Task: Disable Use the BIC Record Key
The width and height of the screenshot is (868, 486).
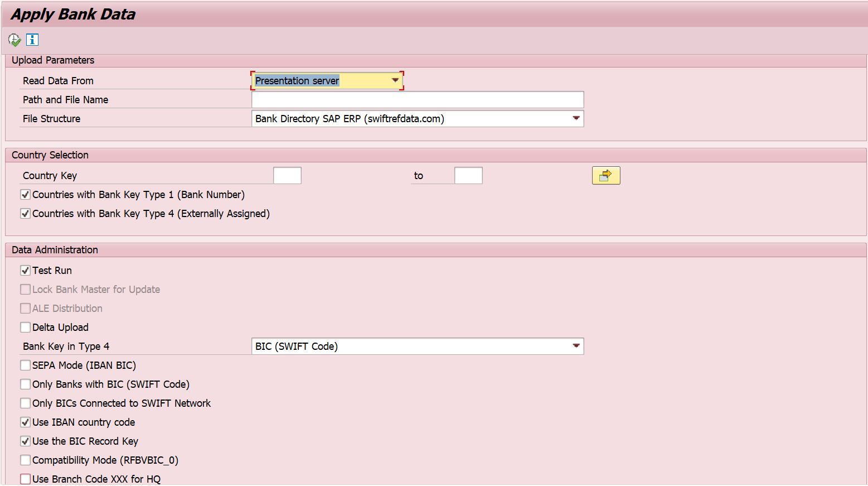Action: [x=25, y=441]
